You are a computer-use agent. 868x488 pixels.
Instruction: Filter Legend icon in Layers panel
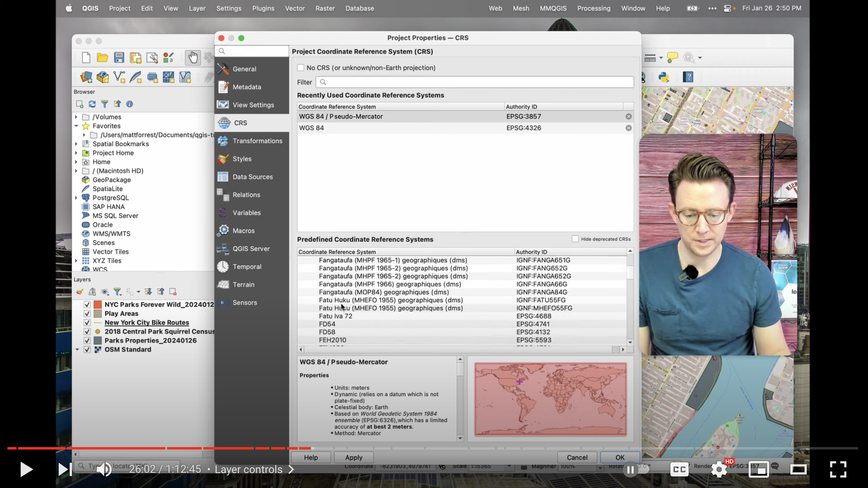tap(117, 292)
